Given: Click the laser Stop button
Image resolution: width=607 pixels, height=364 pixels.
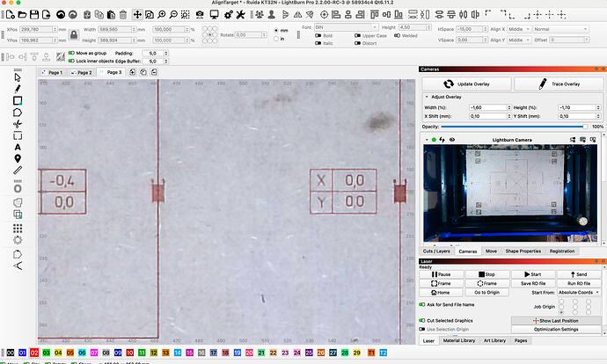Looking at the screenshot, I should 487,274.
